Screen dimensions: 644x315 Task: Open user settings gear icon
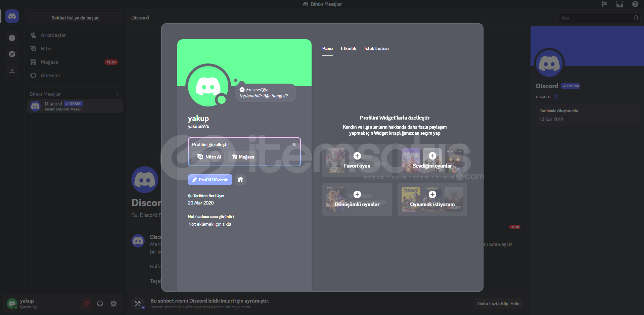click(114, 304)
